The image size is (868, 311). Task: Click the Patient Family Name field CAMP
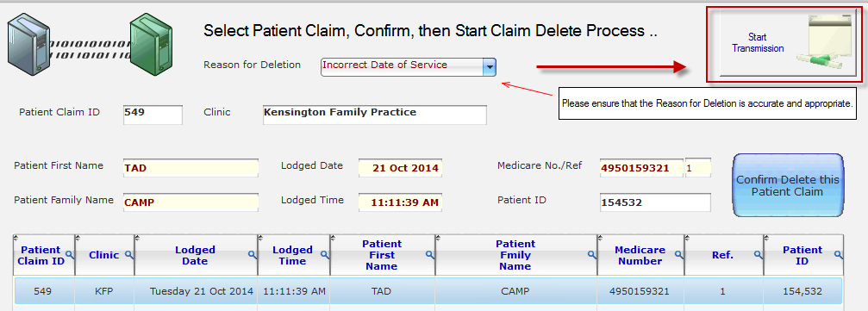pos(190,202)
